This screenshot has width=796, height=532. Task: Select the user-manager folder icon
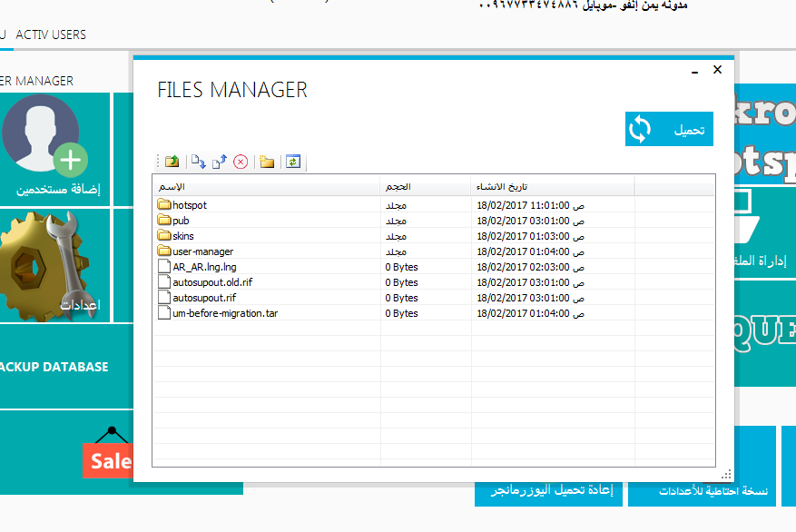(164, 251)
